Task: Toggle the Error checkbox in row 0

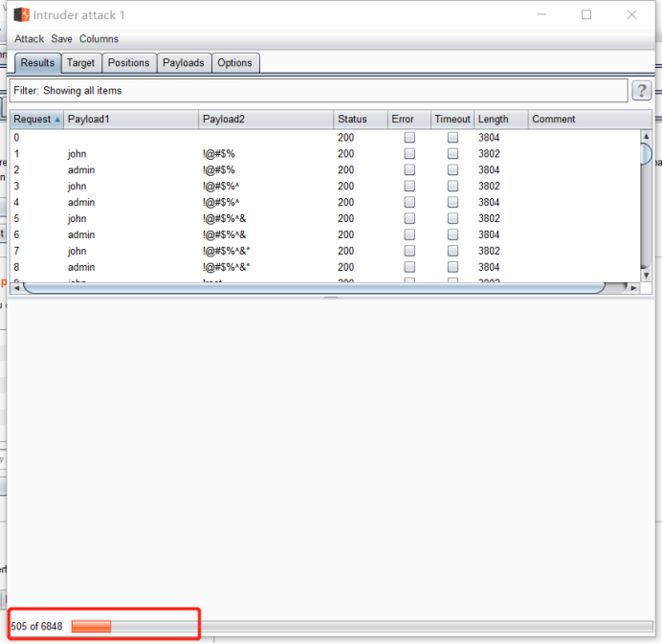Action: 409,137
